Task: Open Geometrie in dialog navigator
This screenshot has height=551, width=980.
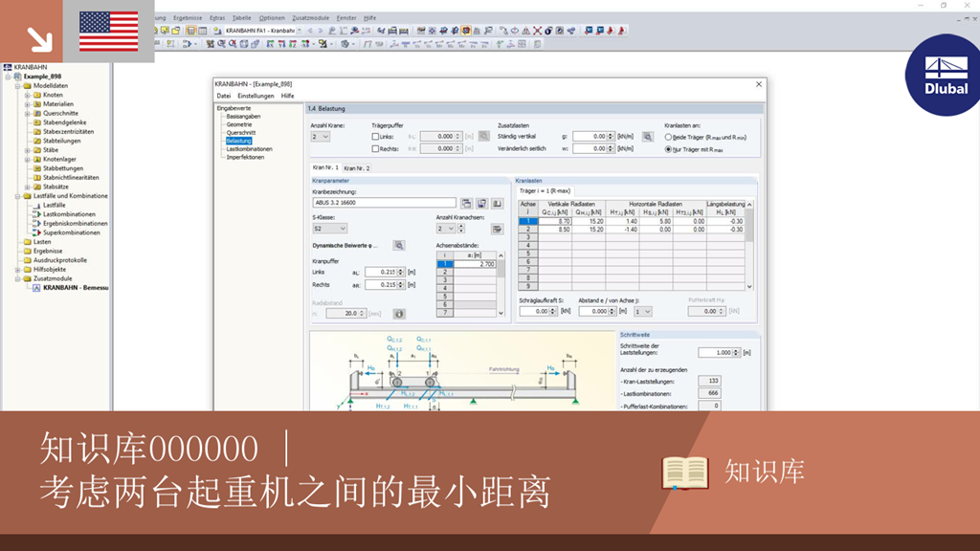Action: pos(239,124)
